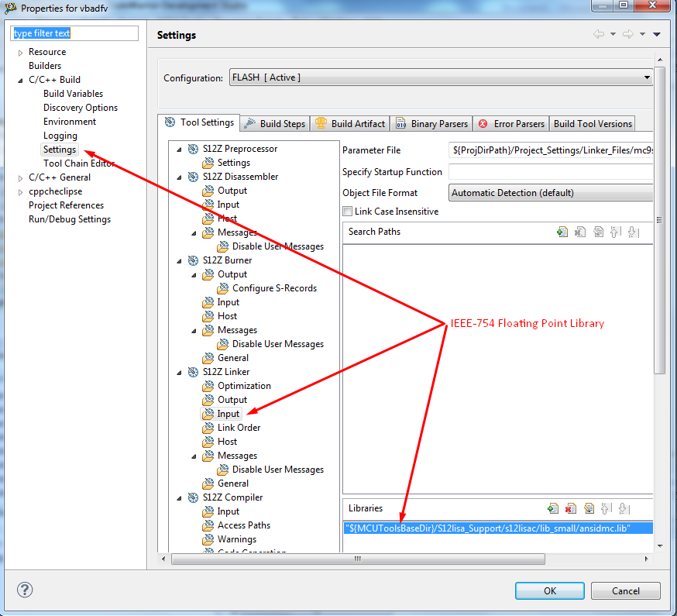The image size is (677, 616).
Task: Click the OK button
Action: point(550,590)
